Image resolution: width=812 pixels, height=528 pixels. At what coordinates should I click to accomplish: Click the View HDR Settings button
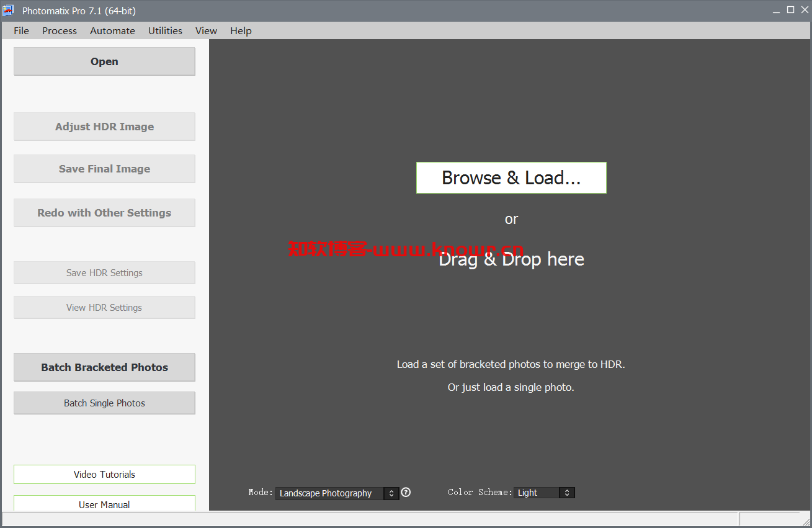[104, 308]
